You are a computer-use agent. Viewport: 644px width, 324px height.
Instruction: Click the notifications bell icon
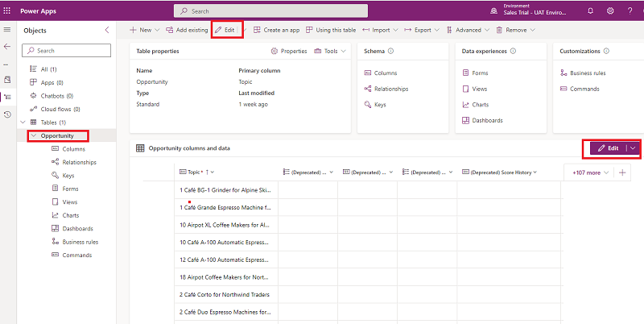(591, 11)
